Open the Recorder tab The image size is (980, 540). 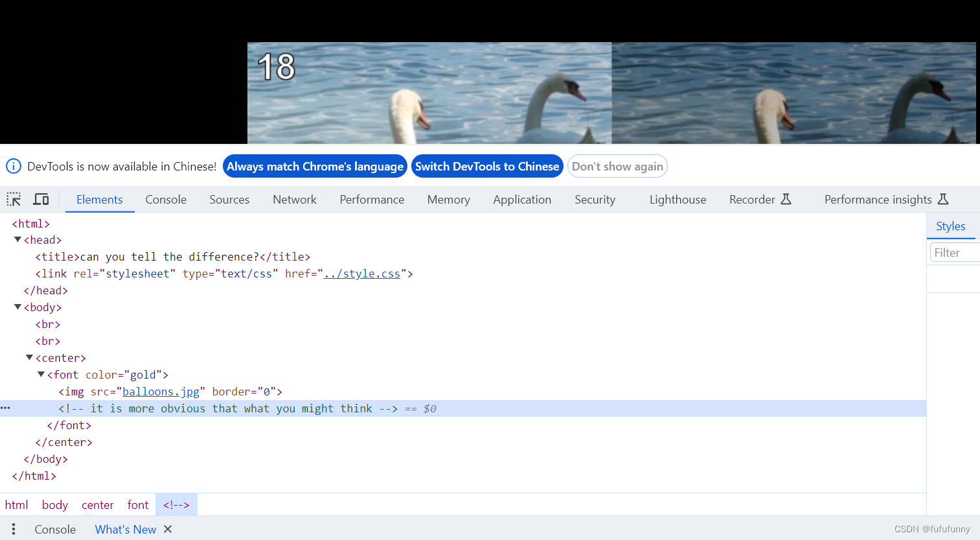760,200
